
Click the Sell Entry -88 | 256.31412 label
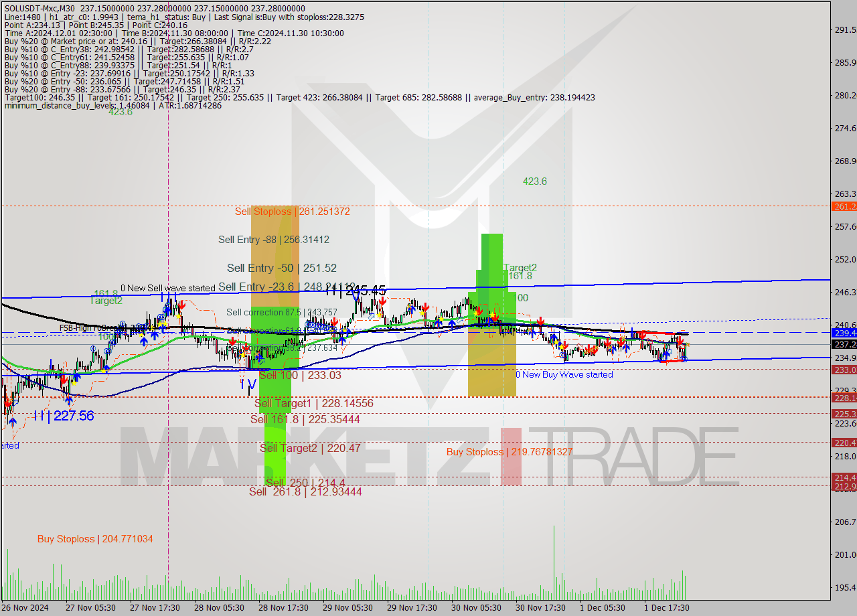274,240
